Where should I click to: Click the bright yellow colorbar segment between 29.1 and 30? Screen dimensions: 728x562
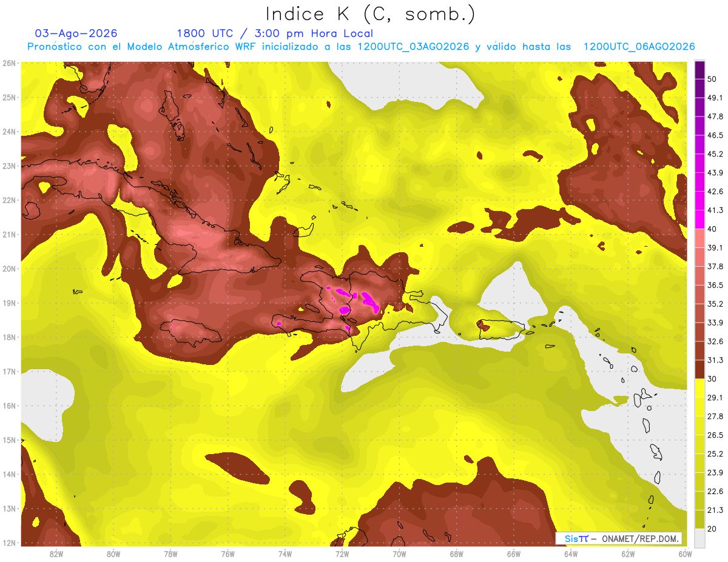pyautogui.click(x=700, y=389)
